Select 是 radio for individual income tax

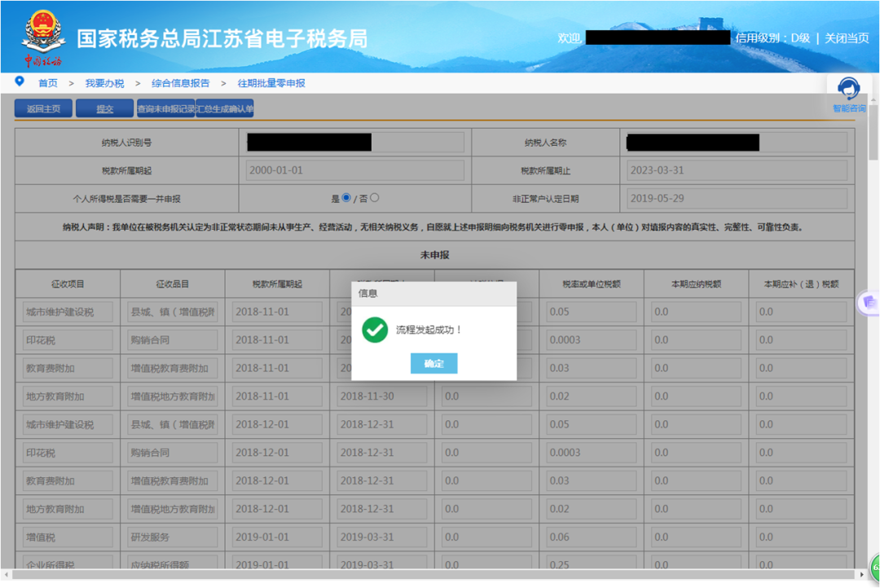click(346, 198)
